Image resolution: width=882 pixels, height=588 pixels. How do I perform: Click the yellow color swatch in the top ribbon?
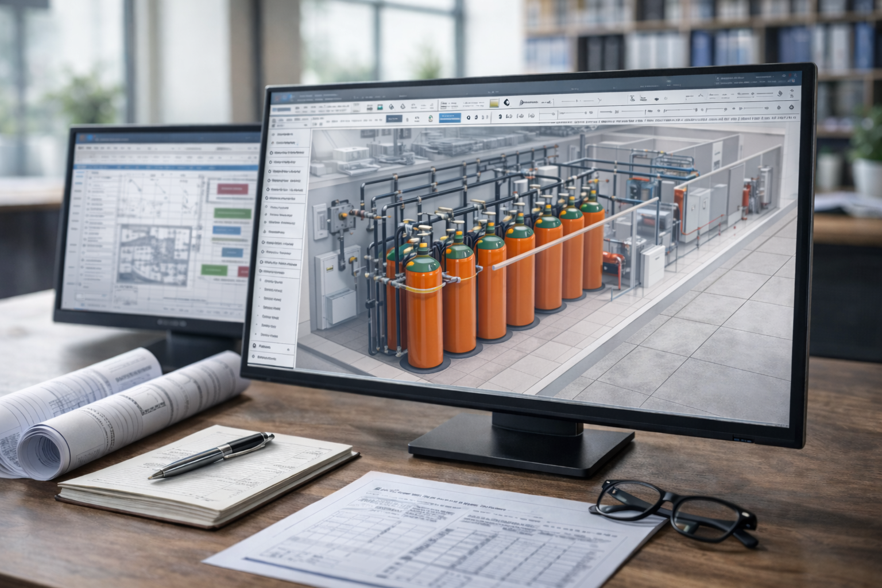coord(493,103)
